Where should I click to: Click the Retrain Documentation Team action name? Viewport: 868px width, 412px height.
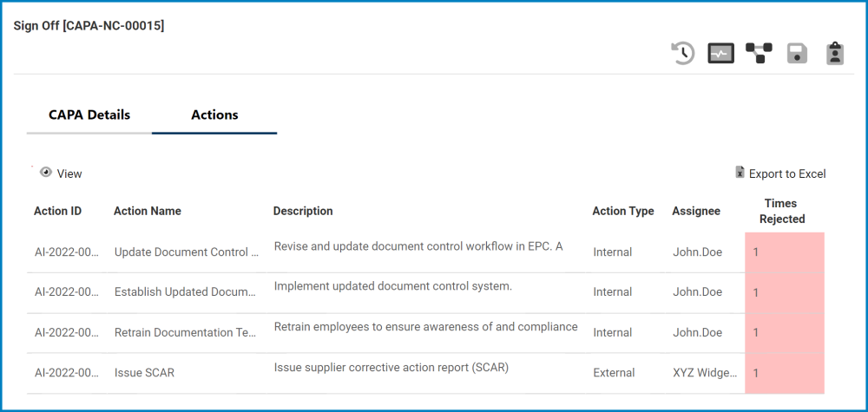click(187, 333)
